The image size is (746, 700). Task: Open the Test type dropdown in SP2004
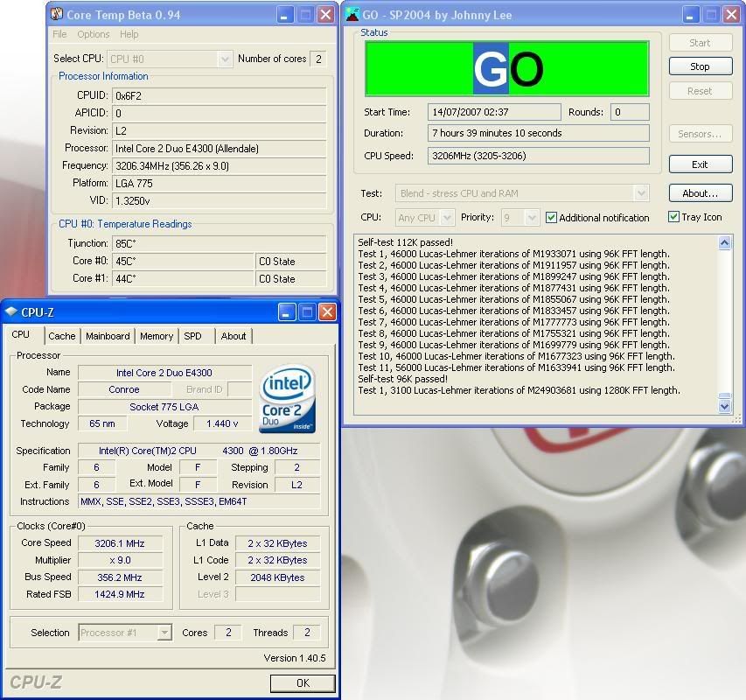point(641,193)
